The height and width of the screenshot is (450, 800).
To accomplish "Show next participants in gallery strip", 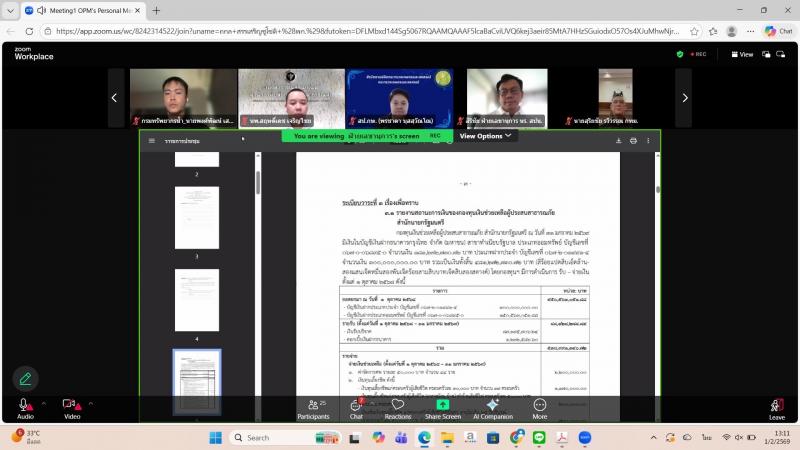I will pos(685,97).
